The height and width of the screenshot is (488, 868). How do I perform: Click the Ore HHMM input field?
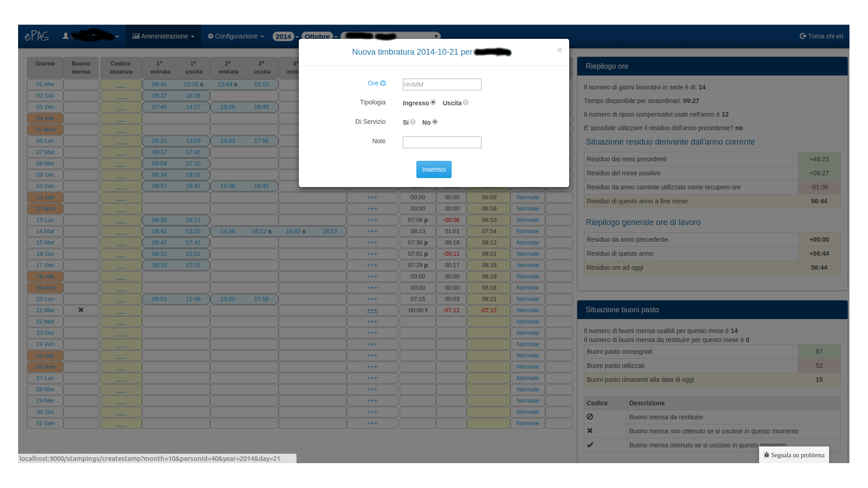pos(442,84)
